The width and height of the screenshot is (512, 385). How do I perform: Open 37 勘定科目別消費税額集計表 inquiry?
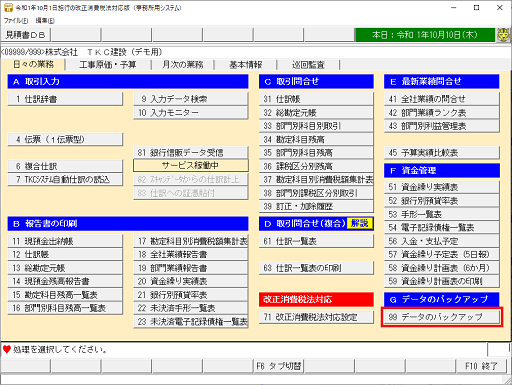pyautogui.click(x=316, y=179)
